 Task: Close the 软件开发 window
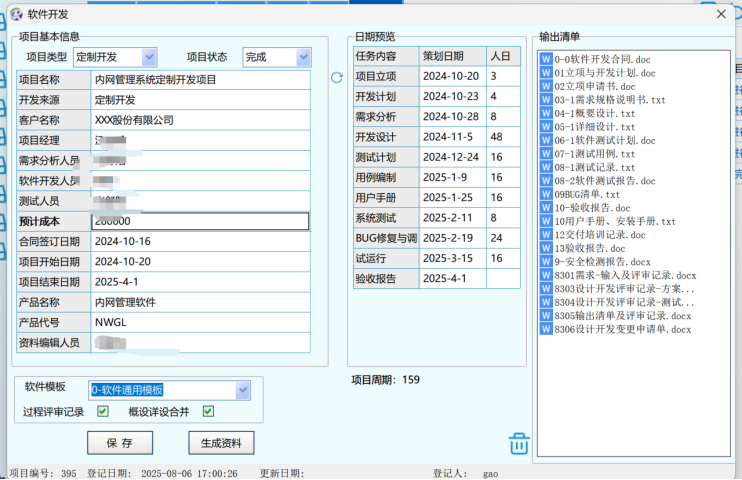tap(720, 13)
